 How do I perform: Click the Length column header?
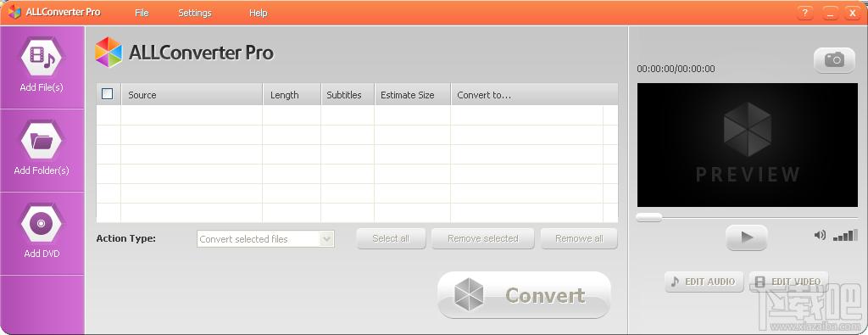292,95
